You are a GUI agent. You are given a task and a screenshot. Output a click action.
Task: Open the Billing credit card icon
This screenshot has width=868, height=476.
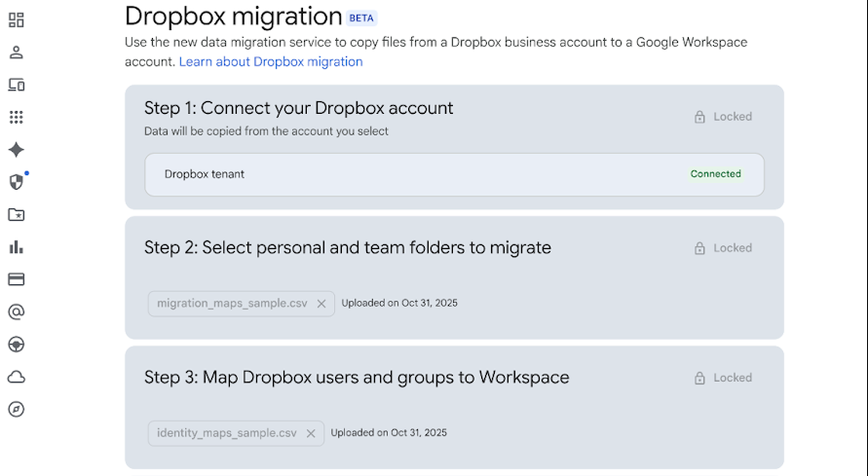point(16,279)
